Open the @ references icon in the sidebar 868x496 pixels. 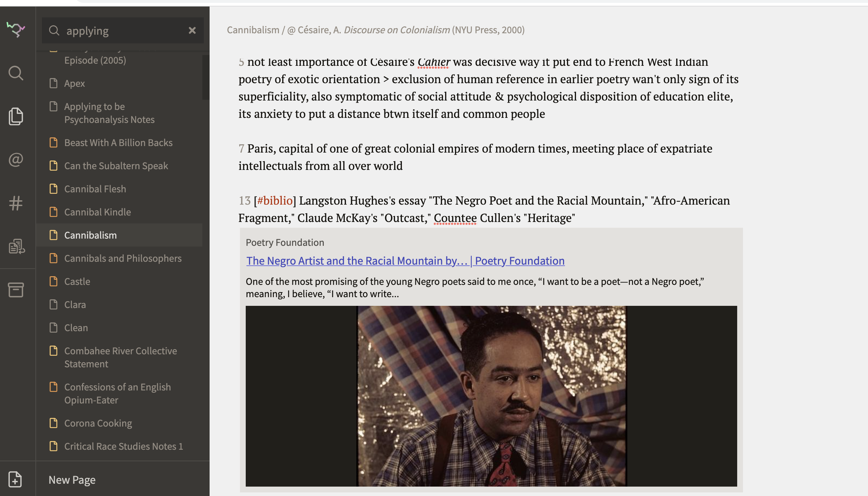point(16,159)
